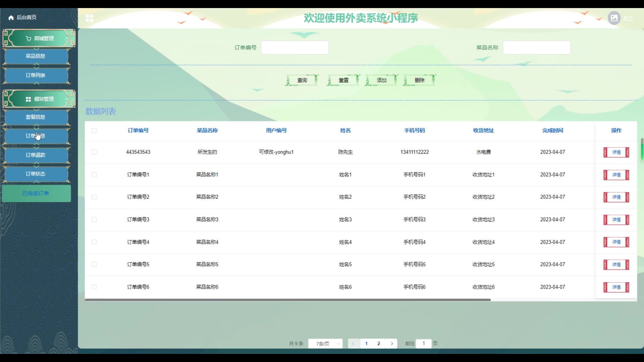The width and height of the screenshot is (644, 362).
Task: Select 套餐信息 sidebar item
Action: tap(36, 117)
